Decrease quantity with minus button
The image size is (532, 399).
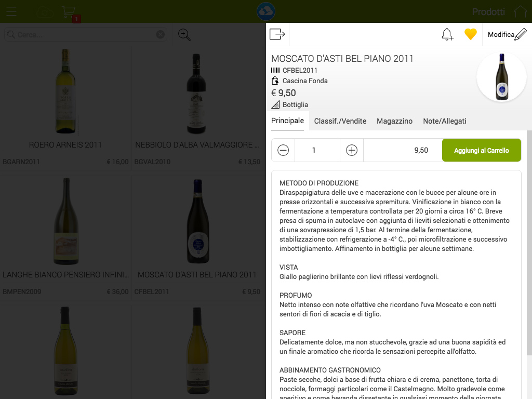click(x=283, y=150)
